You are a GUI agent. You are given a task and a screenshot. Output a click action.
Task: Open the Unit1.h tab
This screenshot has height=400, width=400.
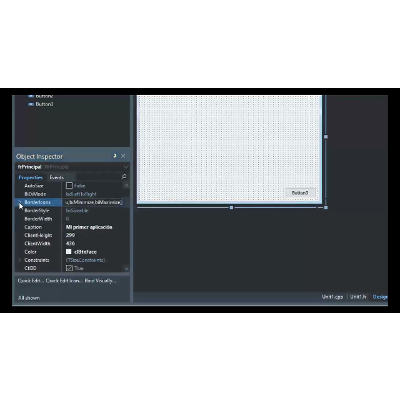[x=358, y=297]
